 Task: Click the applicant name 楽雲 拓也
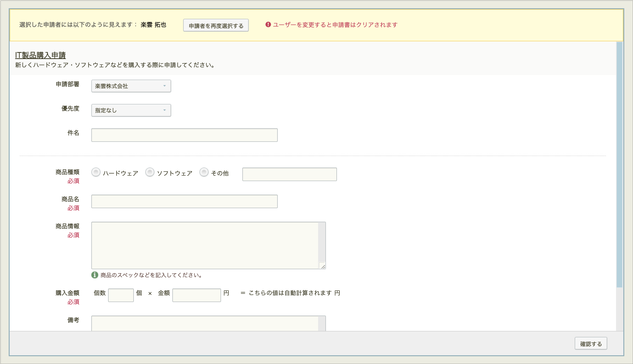pos(154,25)
